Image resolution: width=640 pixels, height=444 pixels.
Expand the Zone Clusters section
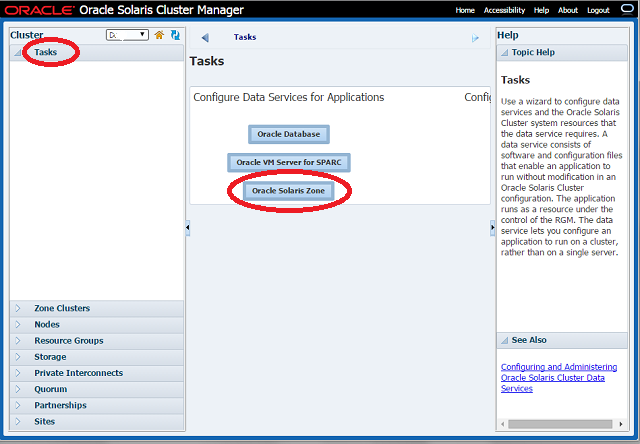tap(18, 308)
